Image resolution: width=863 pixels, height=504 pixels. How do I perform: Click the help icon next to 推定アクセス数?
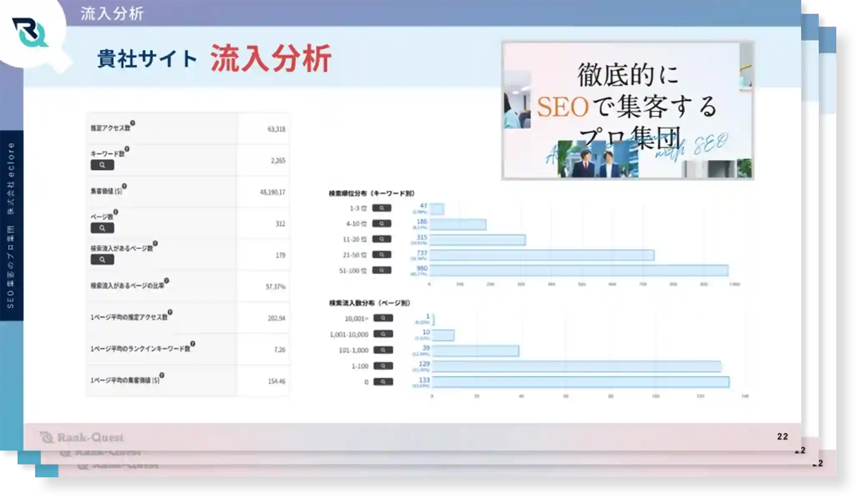pos(133,123)
